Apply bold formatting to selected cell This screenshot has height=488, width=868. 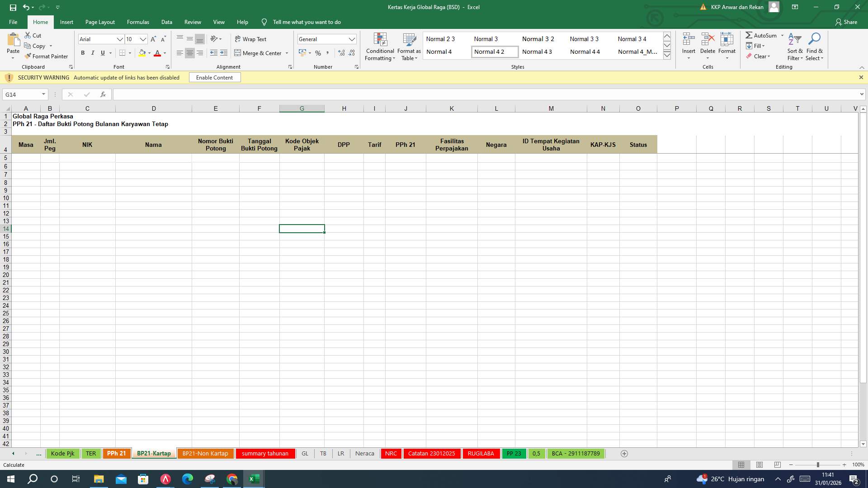pos(83,53)
